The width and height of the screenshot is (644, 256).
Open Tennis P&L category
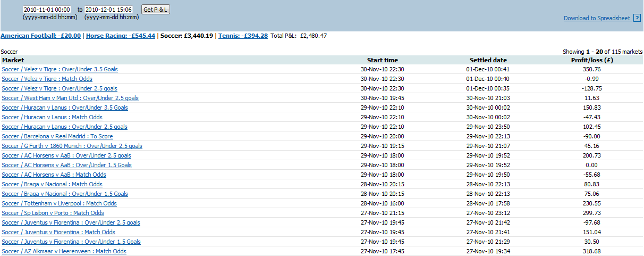(x=243, y=36)
